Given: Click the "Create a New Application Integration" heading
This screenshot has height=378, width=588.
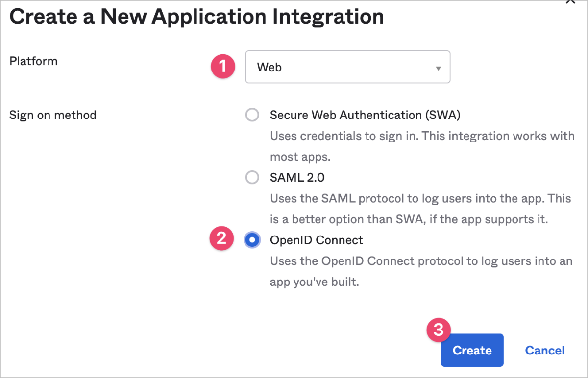Looking at the screenshot, I should pyautogui.click(x=196, y=17).
